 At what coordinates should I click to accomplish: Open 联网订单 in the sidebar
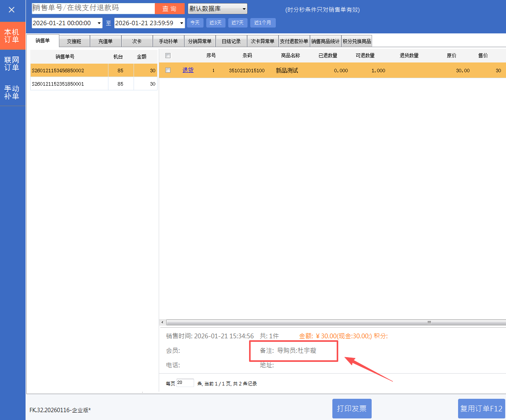(12, 64)
